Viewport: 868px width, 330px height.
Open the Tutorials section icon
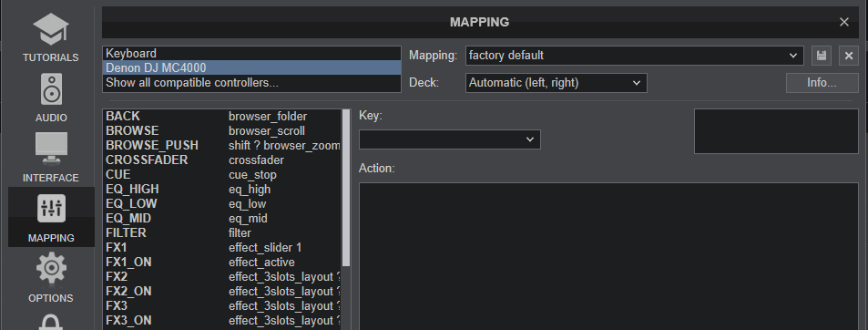[x=51, y=30]
